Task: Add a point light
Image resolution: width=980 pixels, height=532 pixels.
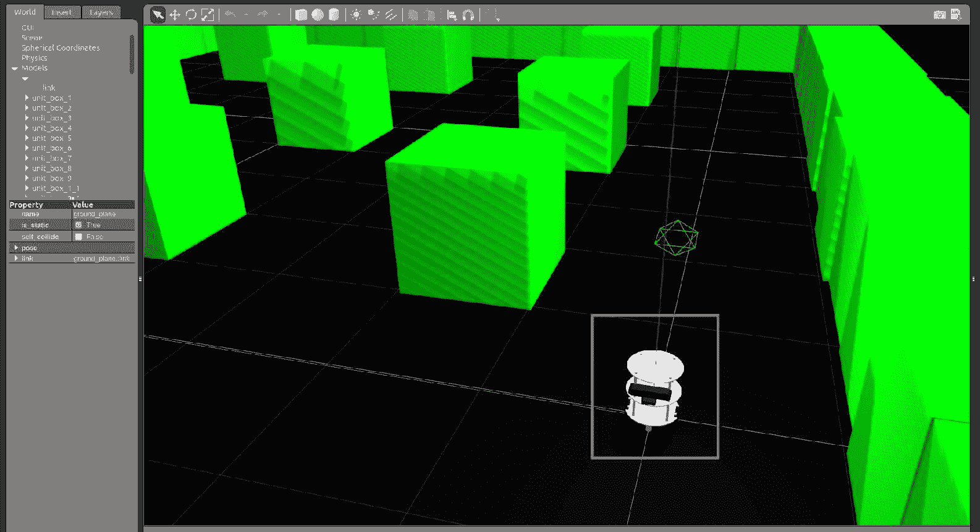Action: pyautogui.click(x=356, y=15)
